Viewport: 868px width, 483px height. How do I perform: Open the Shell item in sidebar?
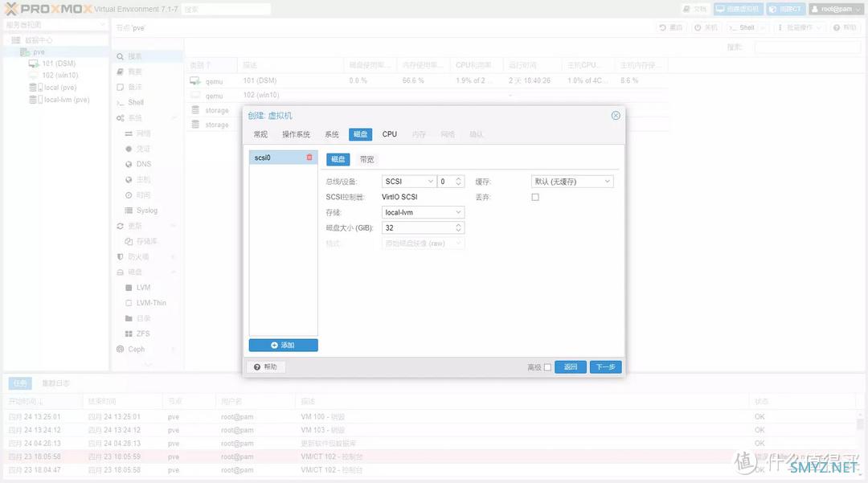point(136,102)
